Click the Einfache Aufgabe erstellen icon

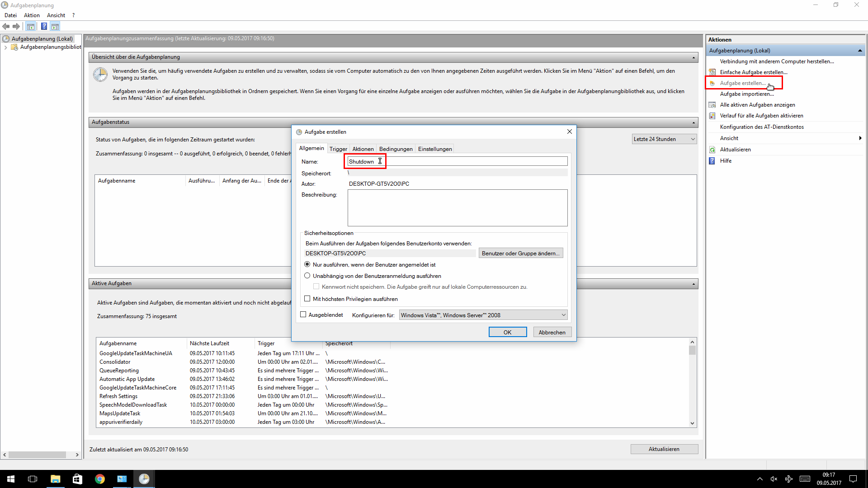712,72
